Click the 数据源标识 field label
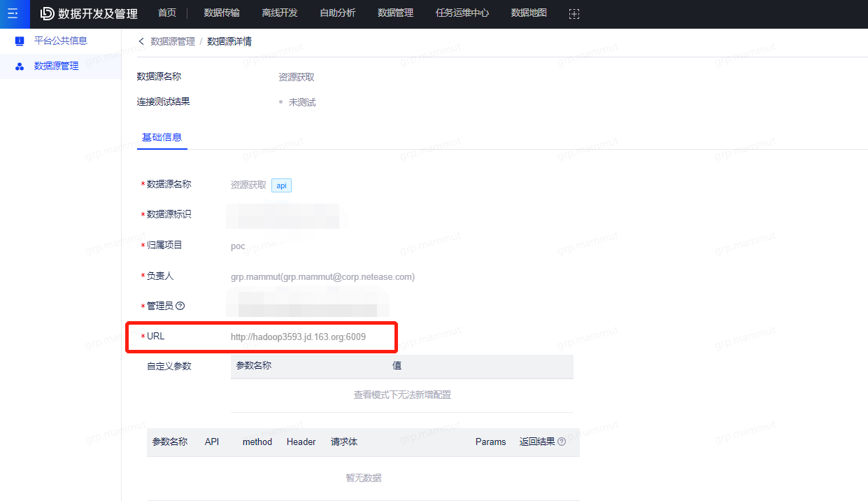868x501 pixels. tap(169, 214)
